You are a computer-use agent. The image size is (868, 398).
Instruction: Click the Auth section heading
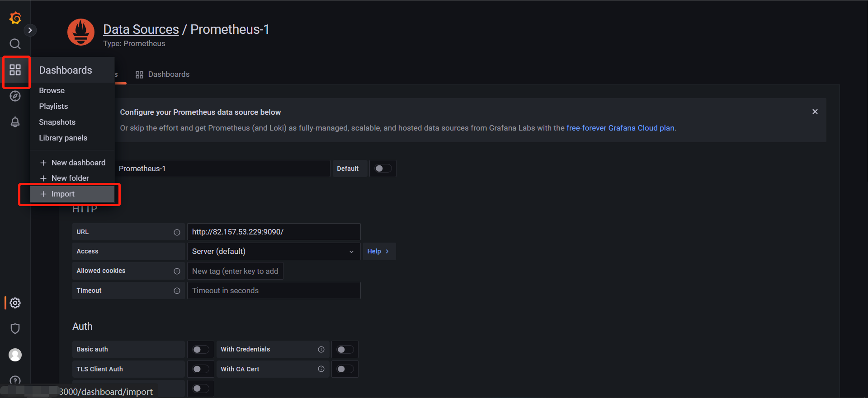[x=82, y=326]
